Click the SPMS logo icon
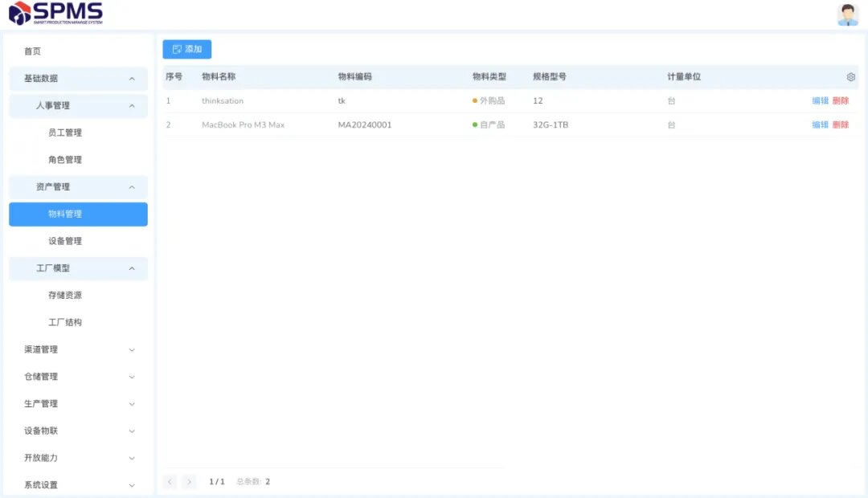Image resolution: width=868 pixels, height=498 pixels. tap(19, 13)
